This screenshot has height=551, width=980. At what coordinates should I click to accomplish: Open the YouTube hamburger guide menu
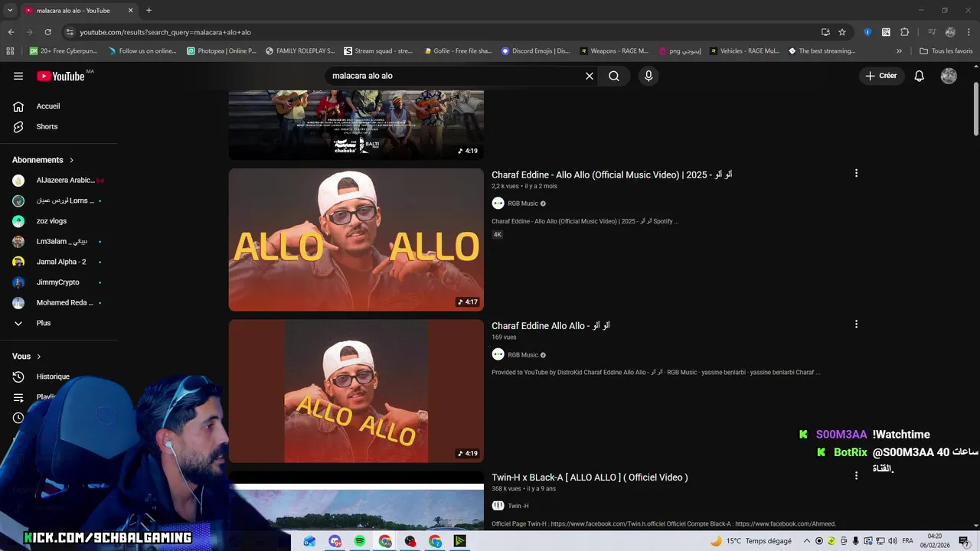tap(18, 76)
